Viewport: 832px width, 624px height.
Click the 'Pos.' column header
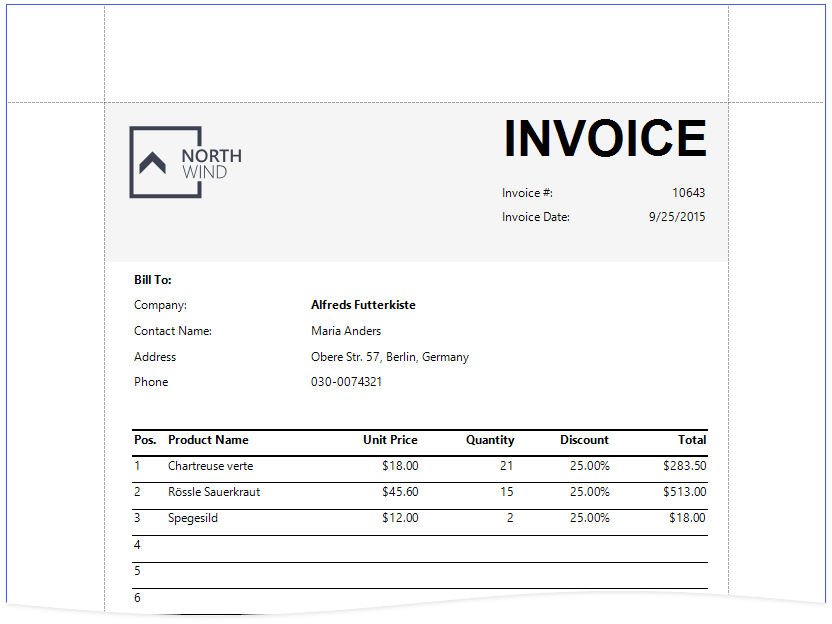145,440
